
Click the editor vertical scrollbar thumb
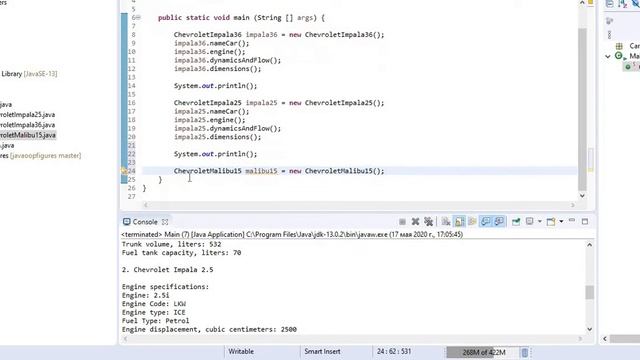point(582,109)
